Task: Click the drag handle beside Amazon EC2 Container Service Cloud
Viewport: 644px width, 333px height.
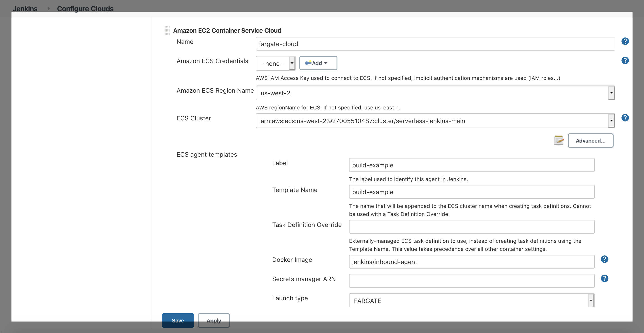Action: click(167, 30)
